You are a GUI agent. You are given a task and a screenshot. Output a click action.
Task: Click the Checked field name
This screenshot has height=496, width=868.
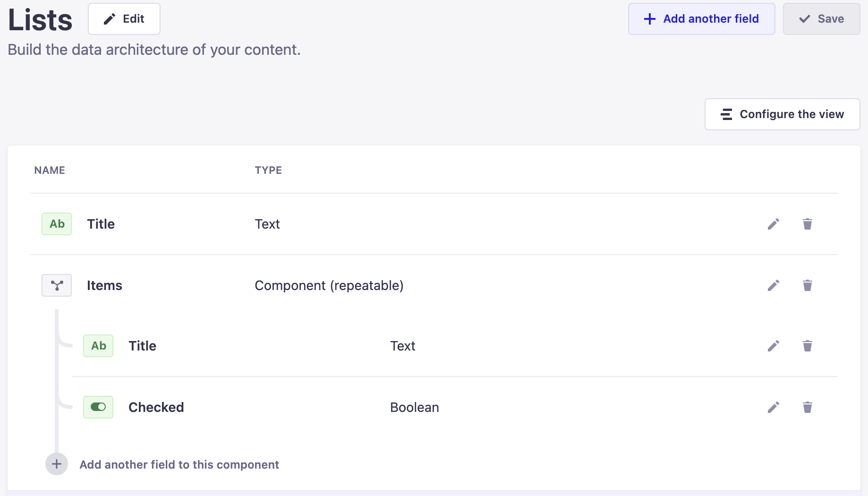pos(156,407)
